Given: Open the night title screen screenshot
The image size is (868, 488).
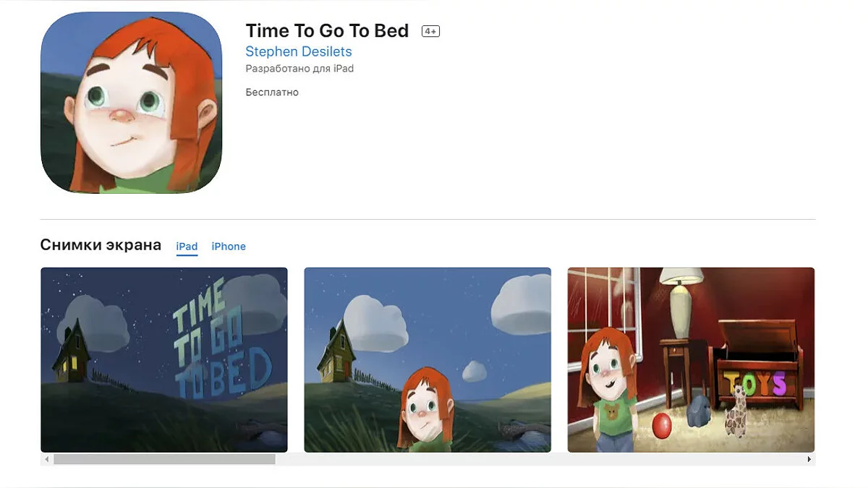Looking at the screenshot, I should [164, 360].
